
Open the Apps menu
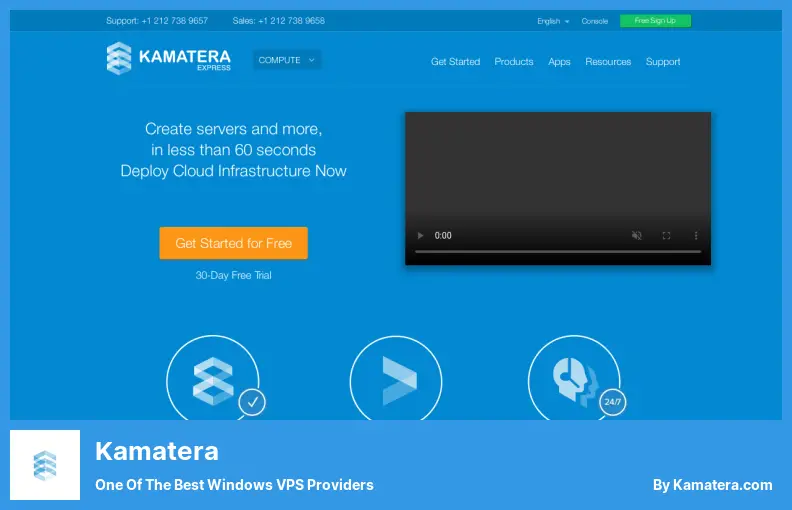pyautogui.click(x=559, y=62)
